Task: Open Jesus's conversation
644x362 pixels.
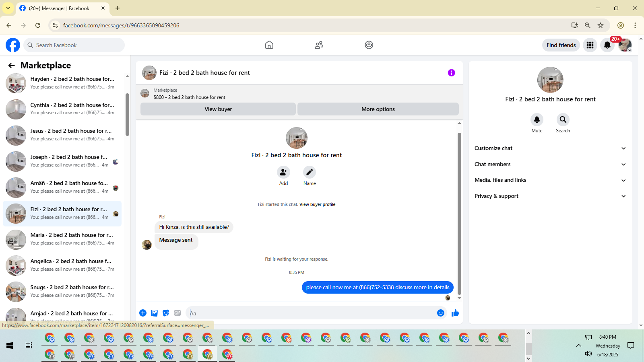Action: 62,135
